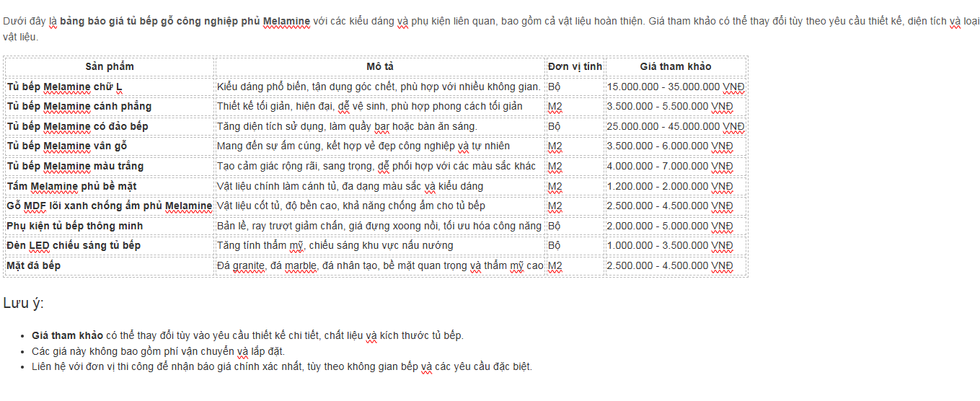Click the bold "Giá tham khảo" bullet text
This screenshot has height=401, width=980.
point(67,335)
